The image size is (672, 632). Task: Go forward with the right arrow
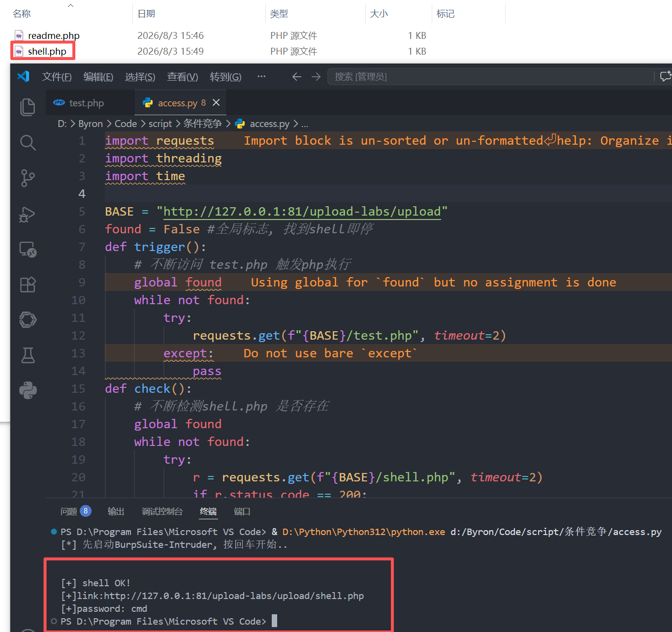point(316,77)
